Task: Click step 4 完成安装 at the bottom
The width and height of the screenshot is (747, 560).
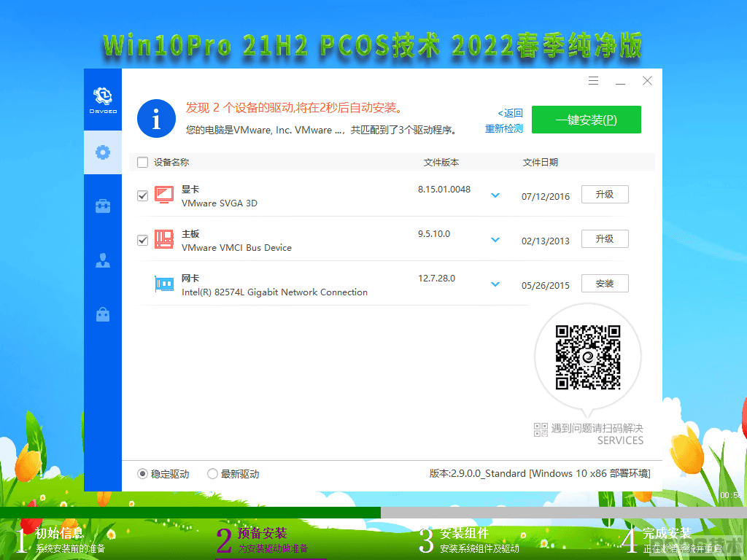Action: click(x=672, y=540)
